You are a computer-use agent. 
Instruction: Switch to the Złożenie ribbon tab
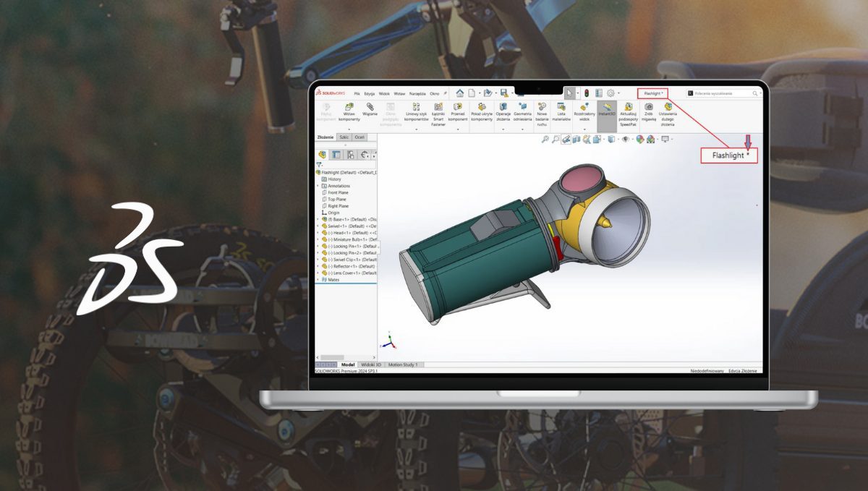(325, 137)
